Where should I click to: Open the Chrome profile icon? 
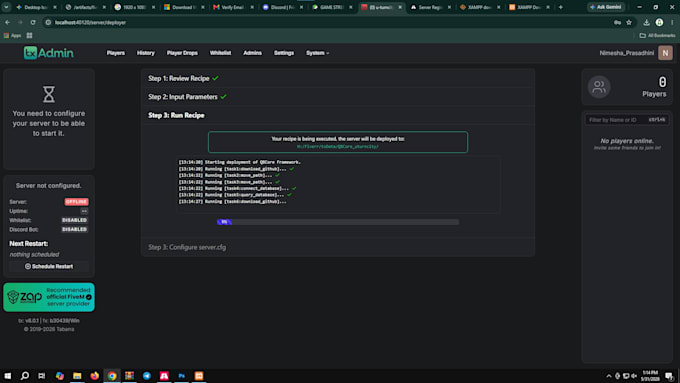(659, 23)
